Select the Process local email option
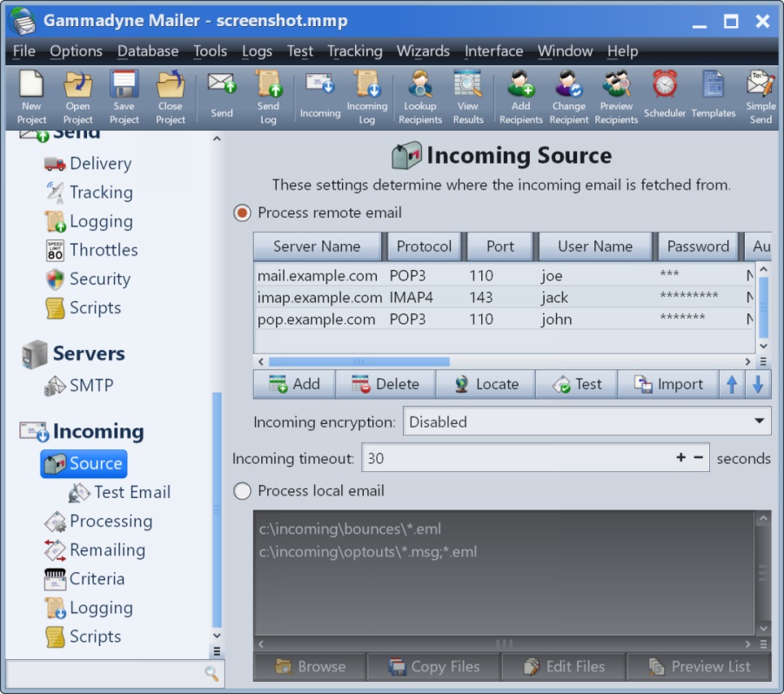The width and height of the screenshot is (784, 694). (242, 491)
